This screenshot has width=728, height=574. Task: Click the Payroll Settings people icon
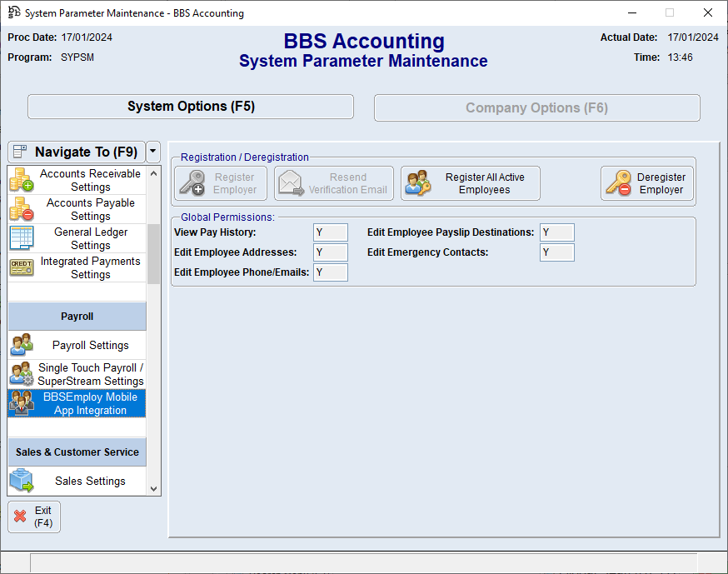click(21, 345)
